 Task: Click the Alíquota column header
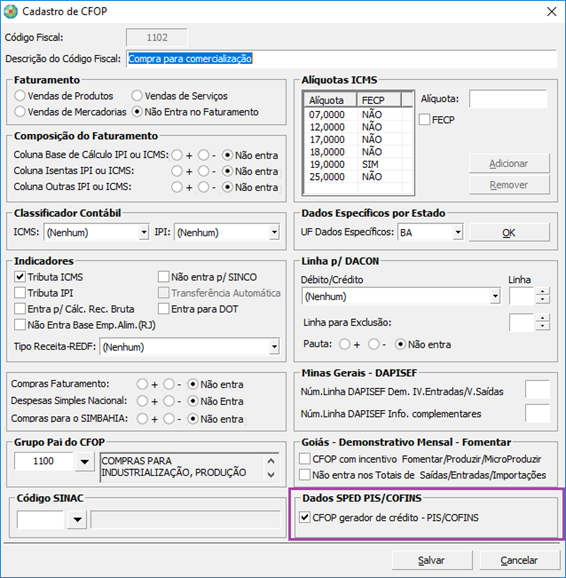(330, 100)
